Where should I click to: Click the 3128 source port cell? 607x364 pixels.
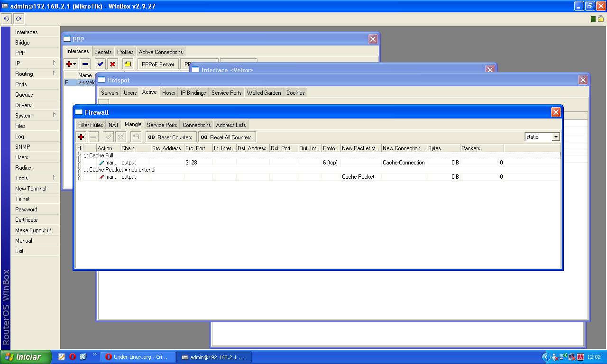tap(198, 163)
